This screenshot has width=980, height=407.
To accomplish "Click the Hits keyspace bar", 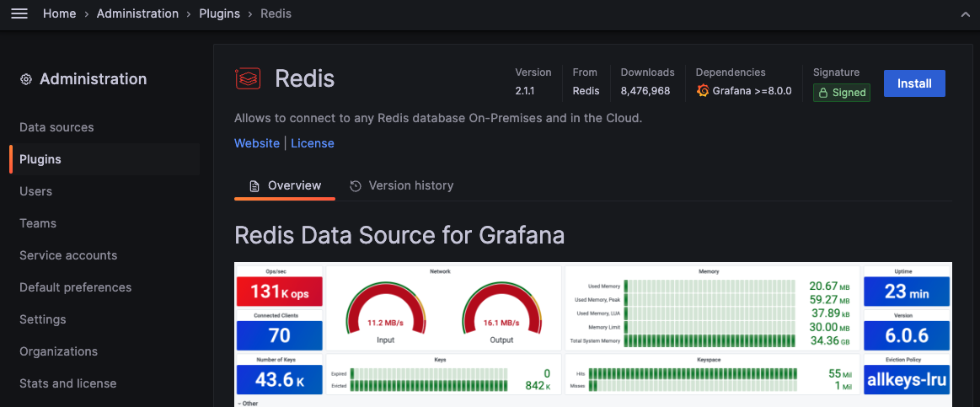I will [693, 373].
